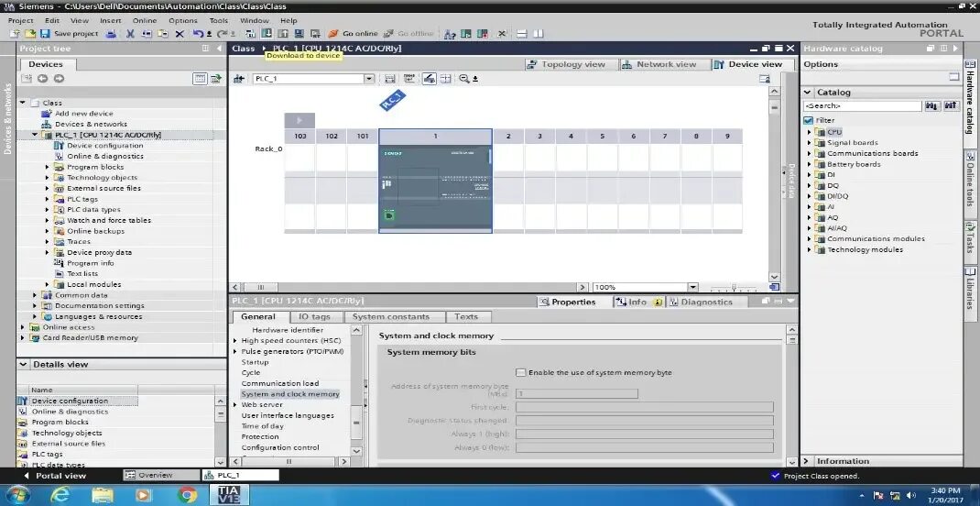The image size is (980, 506).
Task: Toggle the catalog Filter checkbox
Action: pos(809,121)
